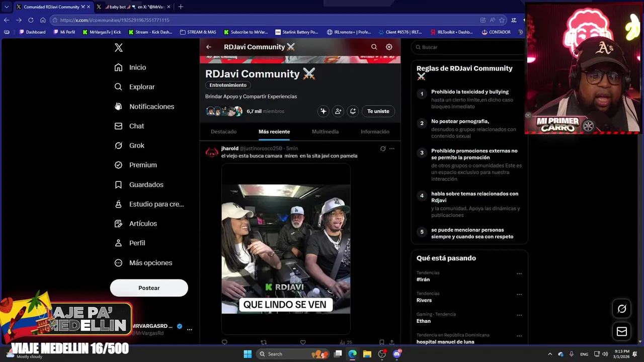Open the tab list dropdown arrow
Image resolution: width=644 pixels, height=362 pixels.
click(7, 7)
